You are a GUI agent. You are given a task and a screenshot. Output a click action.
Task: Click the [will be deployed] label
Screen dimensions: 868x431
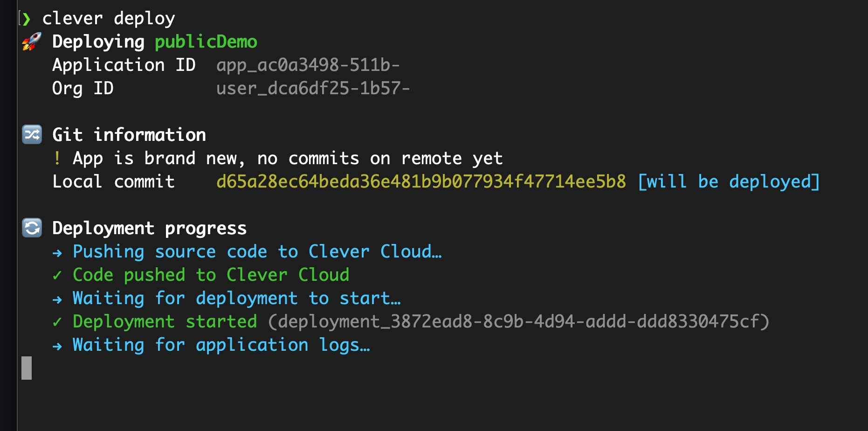pos(728,181)
